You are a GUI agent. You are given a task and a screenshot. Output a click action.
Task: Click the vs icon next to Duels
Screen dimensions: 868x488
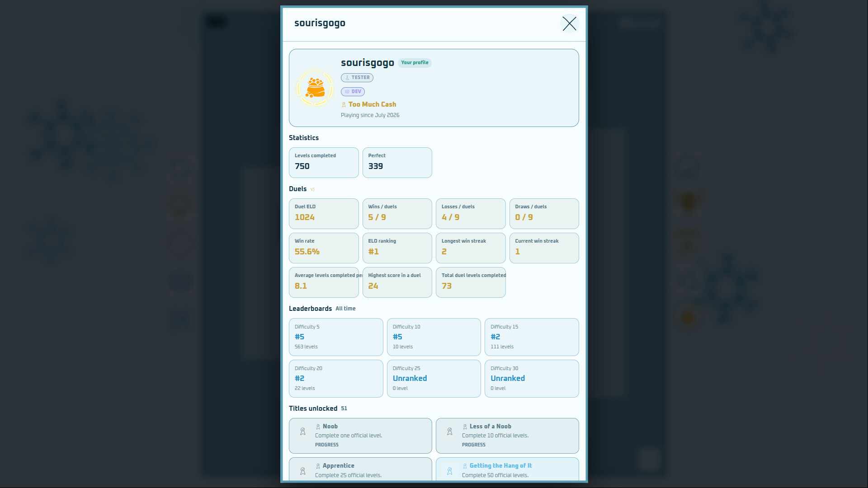pyautogui.click(x=312, y=189)
